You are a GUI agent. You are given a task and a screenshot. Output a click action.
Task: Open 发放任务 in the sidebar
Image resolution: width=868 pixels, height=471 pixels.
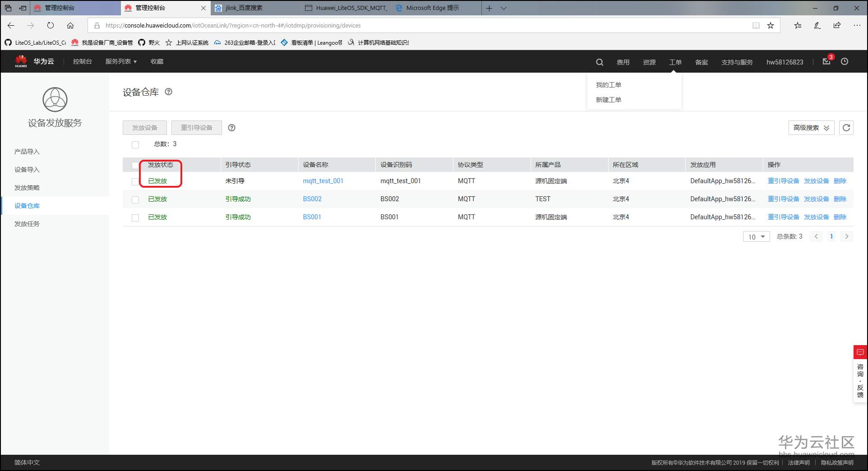tap(27, 224)
